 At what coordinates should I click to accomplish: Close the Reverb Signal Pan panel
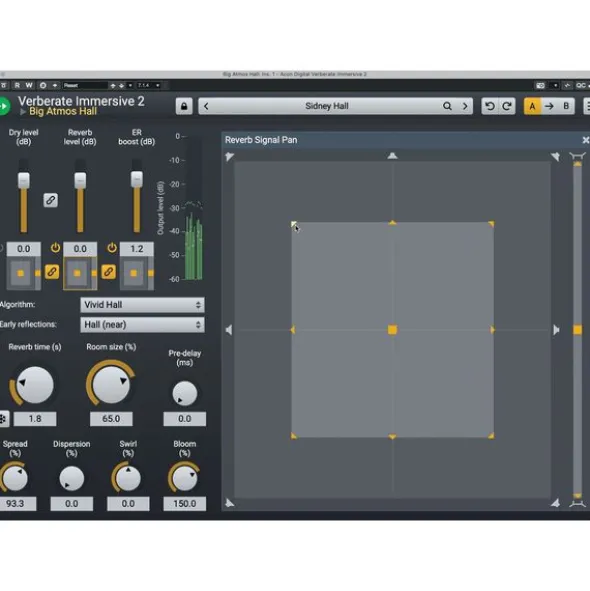(585, 140)
